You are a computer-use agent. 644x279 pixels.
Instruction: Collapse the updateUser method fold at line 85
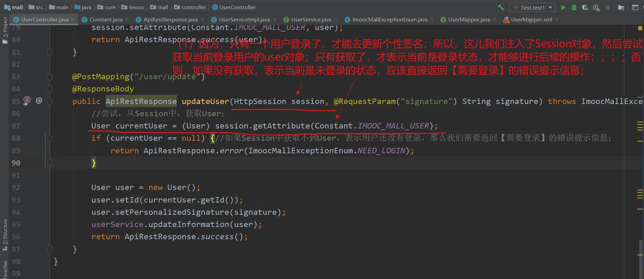click(x=50, y=101)
